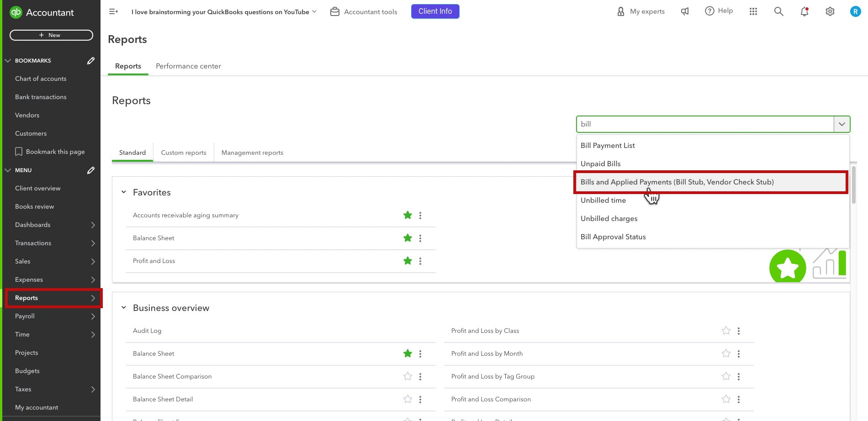This screenshot has height=421, width=868.
Task: Open the apps grid icon
Action: pos(753,11)
